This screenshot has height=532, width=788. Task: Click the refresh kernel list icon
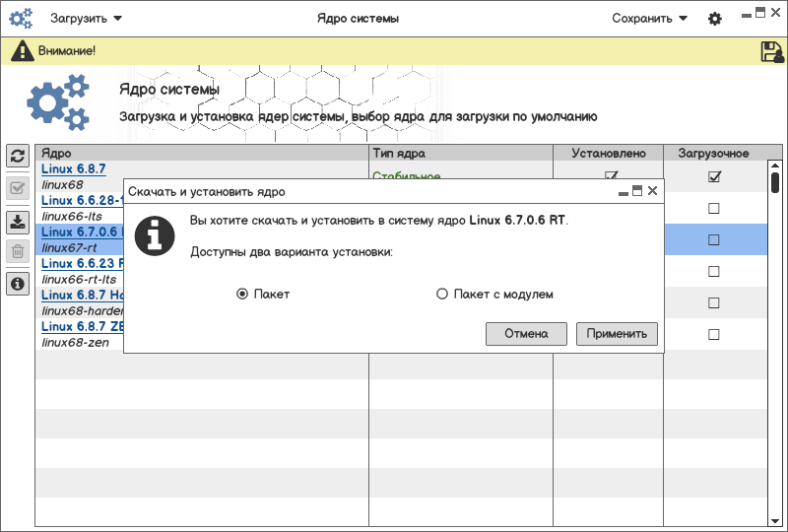pyautogui.click(x=17, y=157)
